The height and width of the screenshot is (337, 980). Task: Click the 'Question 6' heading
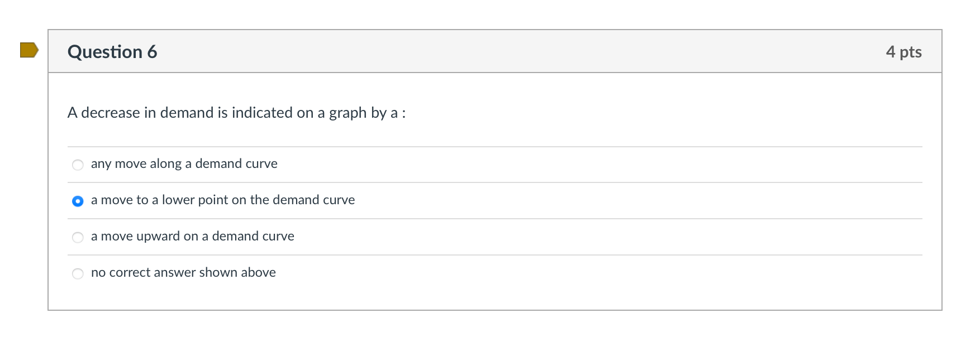coord(112,52)
